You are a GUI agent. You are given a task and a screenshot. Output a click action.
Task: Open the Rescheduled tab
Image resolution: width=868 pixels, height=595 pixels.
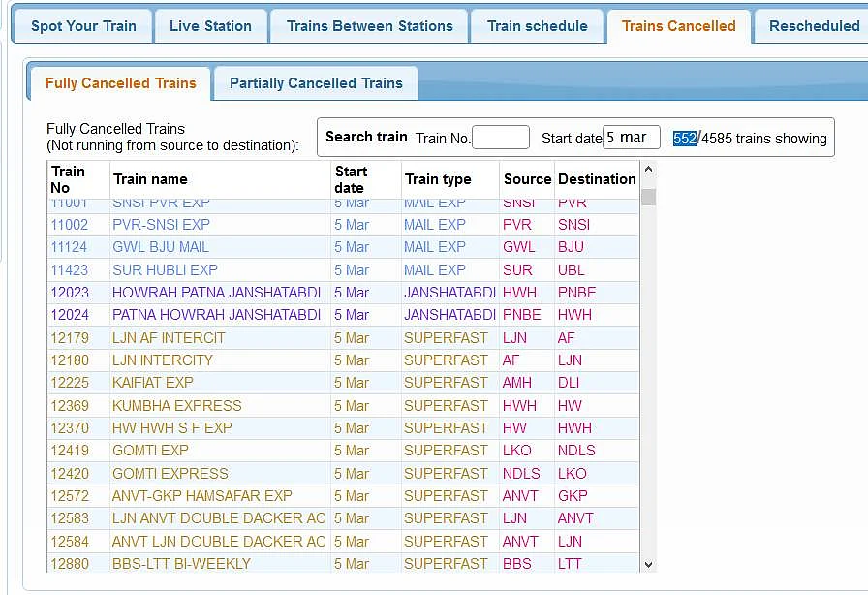click(814, 26)
